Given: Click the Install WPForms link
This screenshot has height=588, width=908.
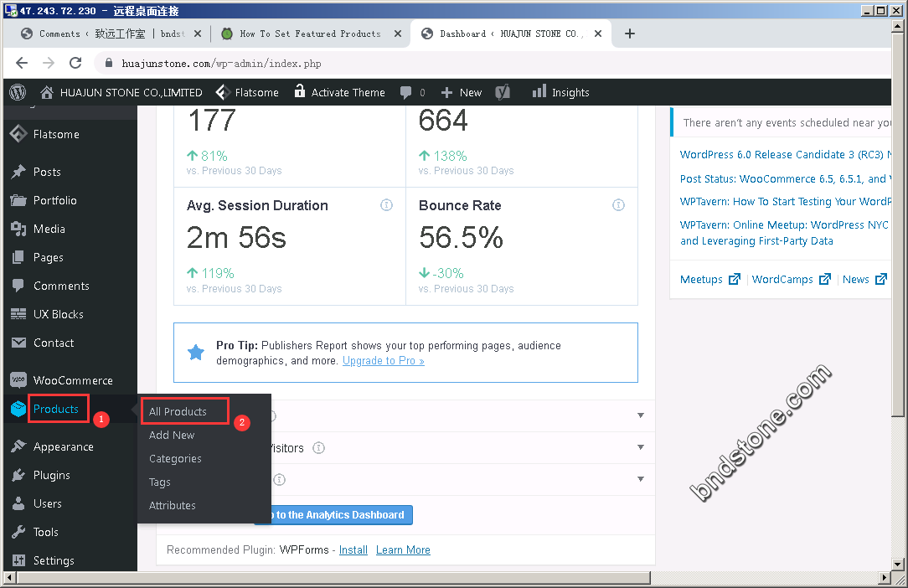Looking at the screenshot, I should [x=353, y=549].
